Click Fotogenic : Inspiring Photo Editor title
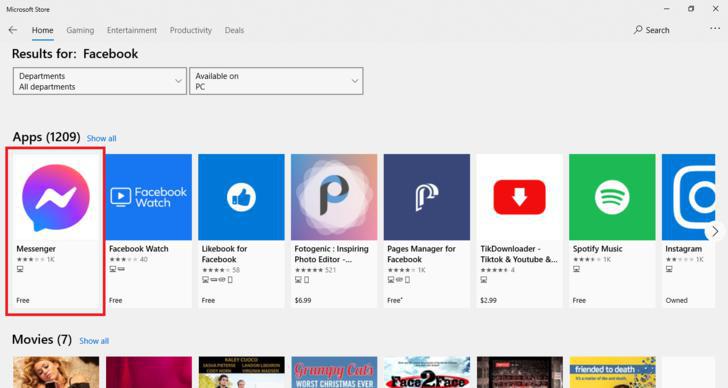Screen dimensions: 728x388 (x=332, y=254)
